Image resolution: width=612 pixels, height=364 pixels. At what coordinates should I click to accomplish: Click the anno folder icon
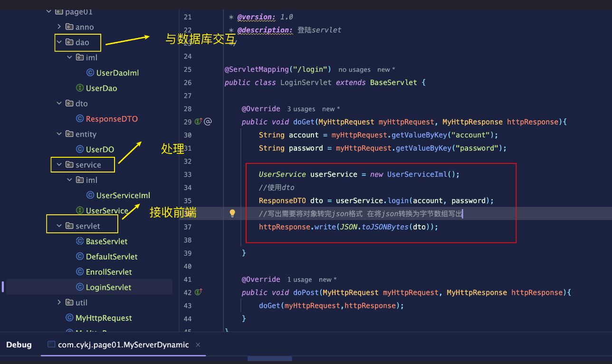click(x=69, y=27)
